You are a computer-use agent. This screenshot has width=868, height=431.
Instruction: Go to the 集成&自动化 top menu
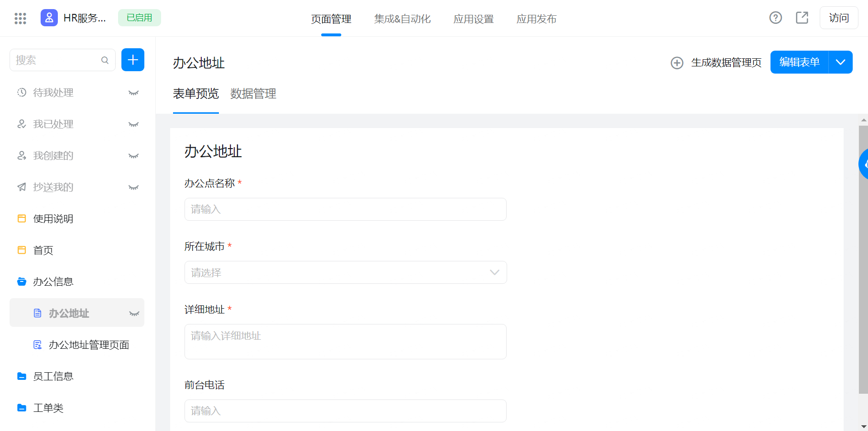click(402, 19)
